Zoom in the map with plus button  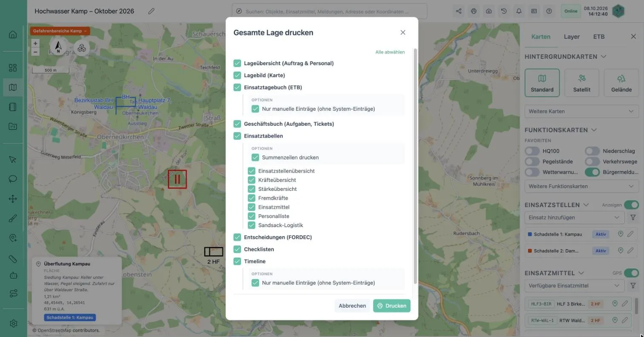35,43
